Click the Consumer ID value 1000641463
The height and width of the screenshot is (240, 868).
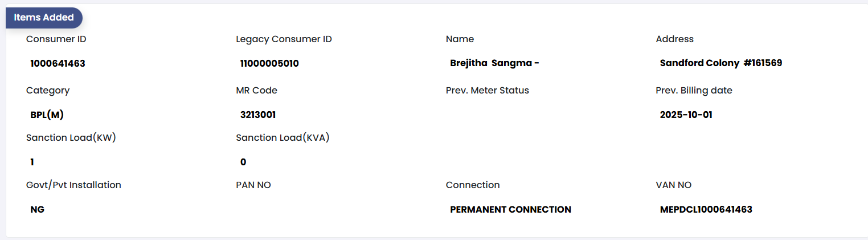(x=58, y=63)
